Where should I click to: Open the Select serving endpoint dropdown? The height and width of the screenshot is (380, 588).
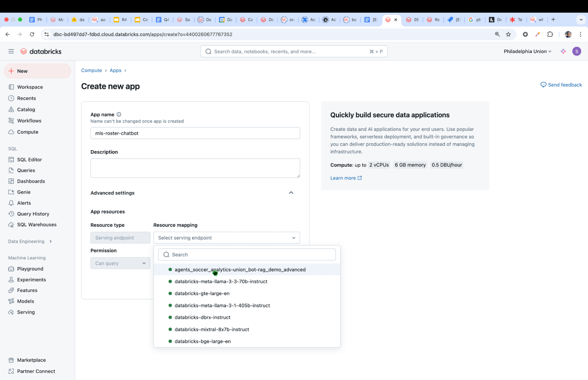pyautogui.click(x=226, y=238)
